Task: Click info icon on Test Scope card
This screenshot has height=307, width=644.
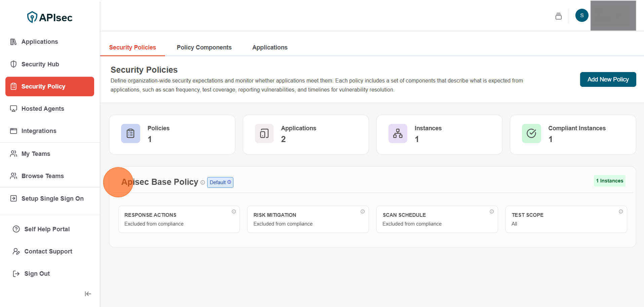Action: tap(621, 211)
